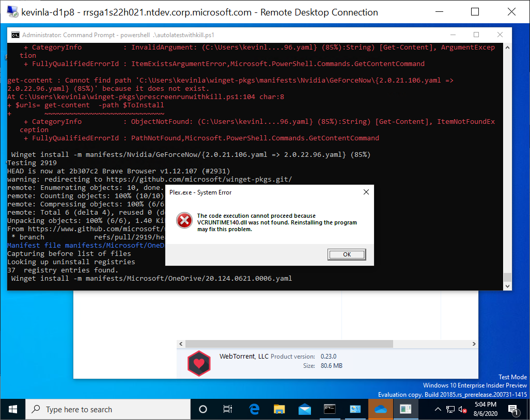This screenshot has height=420, width=530.
Task: Click the muted volume tray icon
Action: click(x=462, y=410)
